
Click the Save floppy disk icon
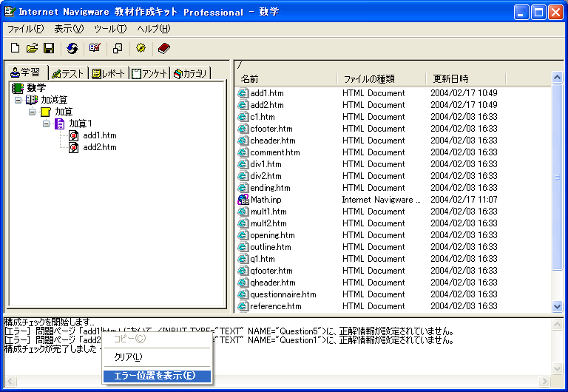click(x=49, y=48)
